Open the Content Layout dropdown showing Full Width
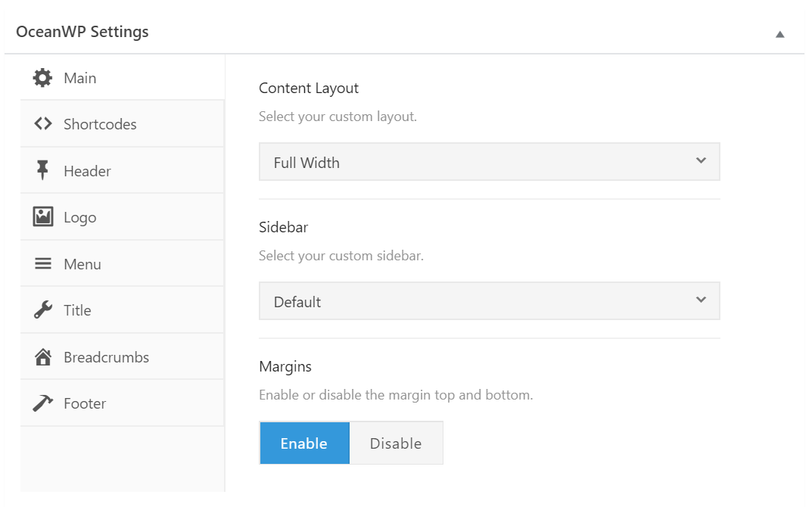The height and width of the screenshot is (507, 812). (x=489, y=162)
